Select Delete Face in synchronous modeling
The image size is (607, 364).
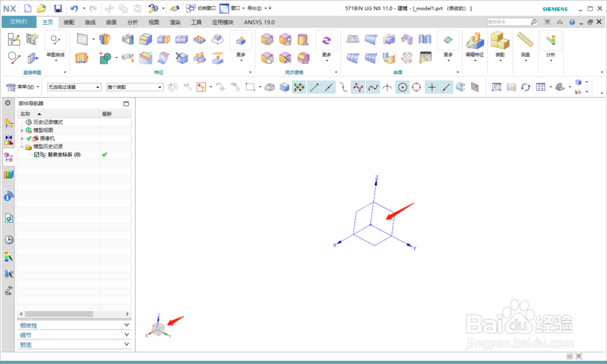tap(285, 58)
